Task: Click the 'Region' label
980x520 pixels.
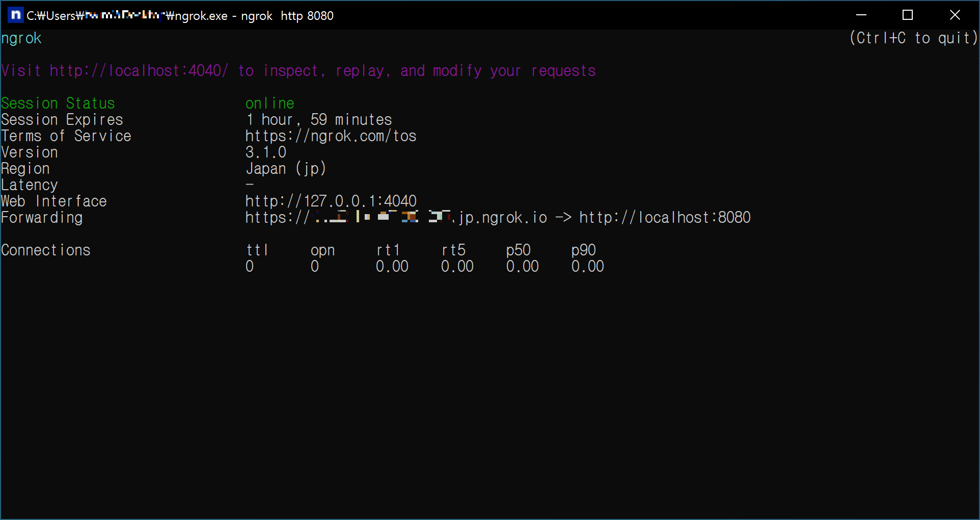Action: coord(25,169)
